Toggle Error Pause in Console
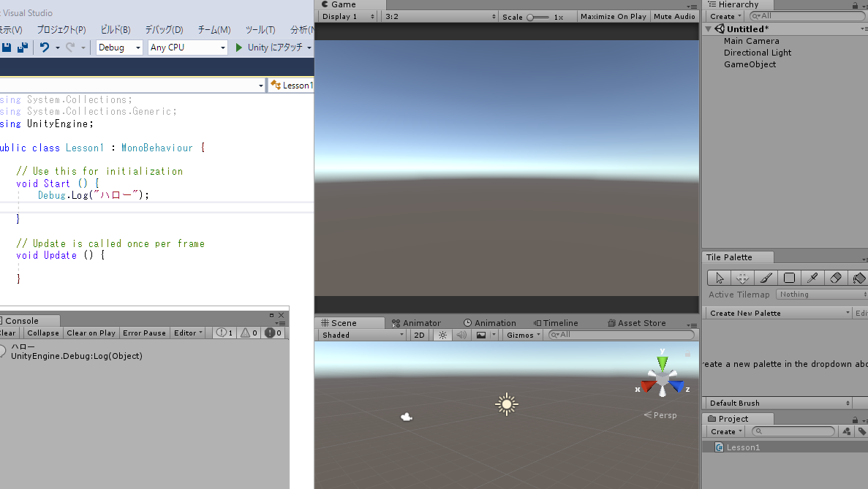Screen dimensions: 868x489 tap(144, 333)
